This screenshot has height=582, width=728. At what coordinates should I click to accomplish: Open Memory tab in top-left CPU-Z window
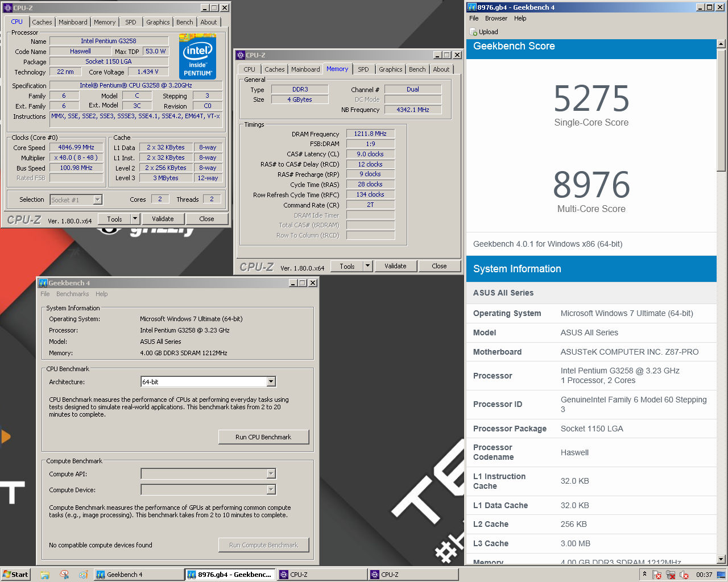pyautogui.click(x=105, y=22)
